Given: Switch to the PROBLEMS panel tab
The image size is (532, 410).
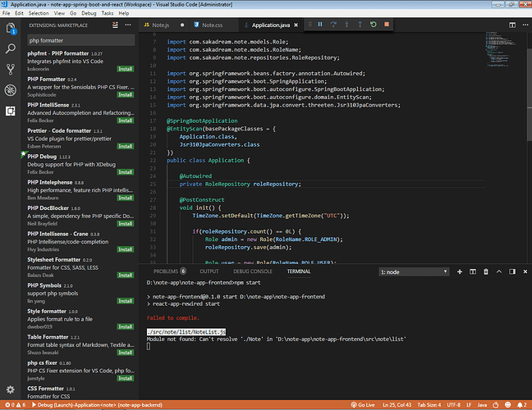Looking at the screenshot, I should tap(170, 271).
